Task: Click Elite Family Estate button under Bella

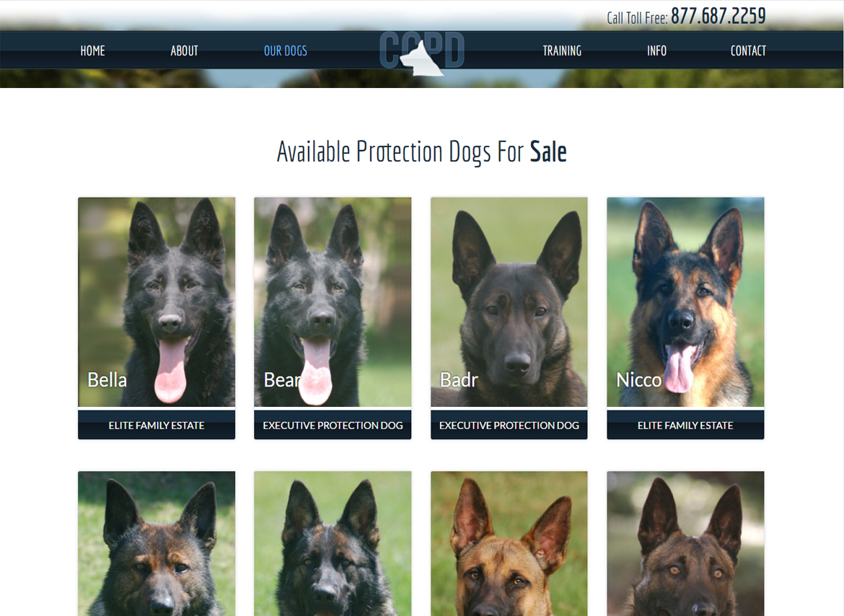Action: 157,425
